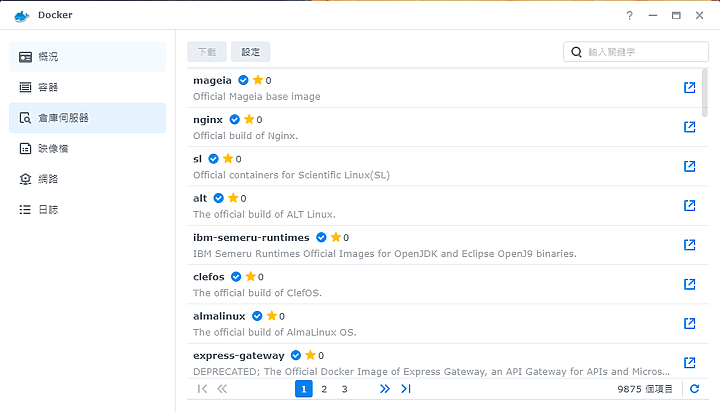The image size is (720, 412).
Task: Focus the keyword search input field
Action: click(x=636, y=52)
